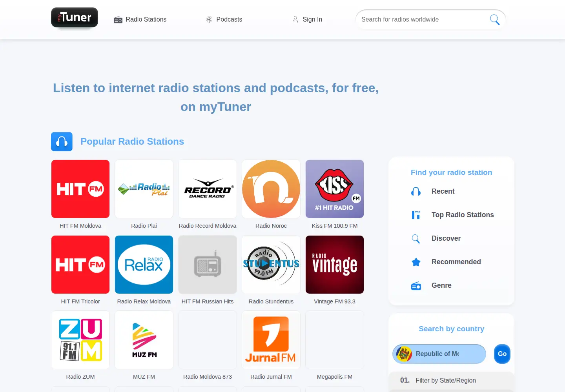Viewport: 565px width, 392px height.
Task: Click the Radio Stundentus station name
Action: point(271,301)
